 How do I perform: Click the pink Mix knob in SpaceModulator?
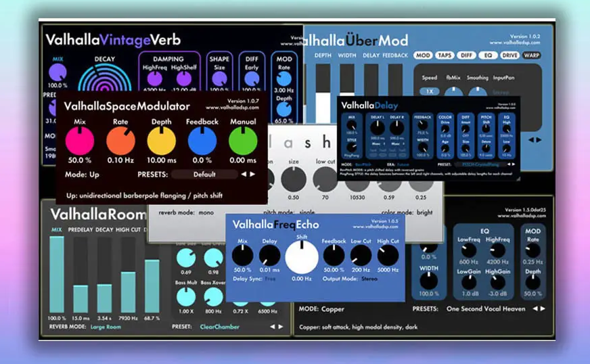click(x=80, y=141)
